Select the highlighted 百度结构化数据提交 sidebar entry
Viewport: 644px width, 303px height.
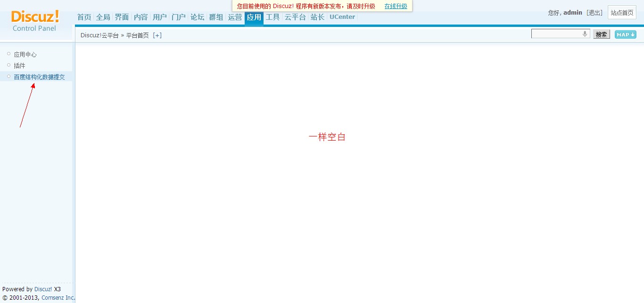click(40, 76)
